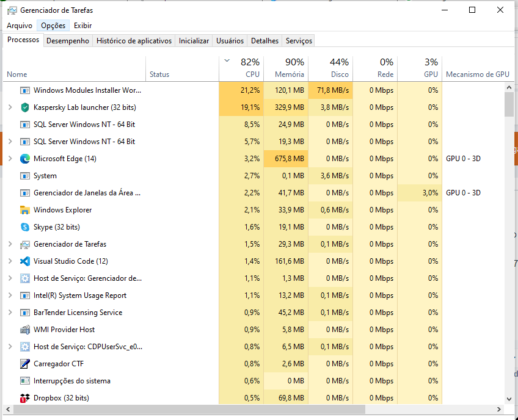Click the Windows Modules Installer Worker process icon

point(25,90)
